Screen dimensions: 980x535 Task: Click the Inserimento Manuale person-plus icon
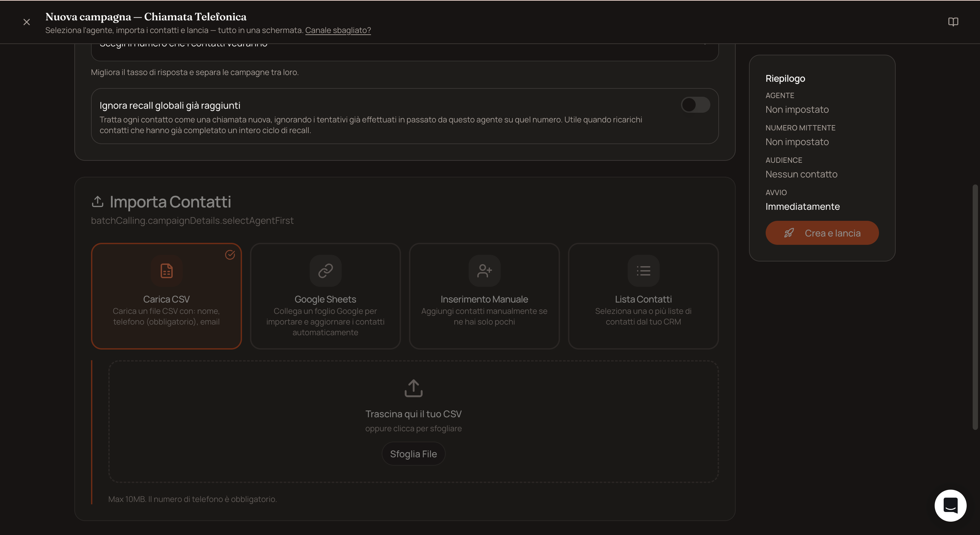pos(484,271)
